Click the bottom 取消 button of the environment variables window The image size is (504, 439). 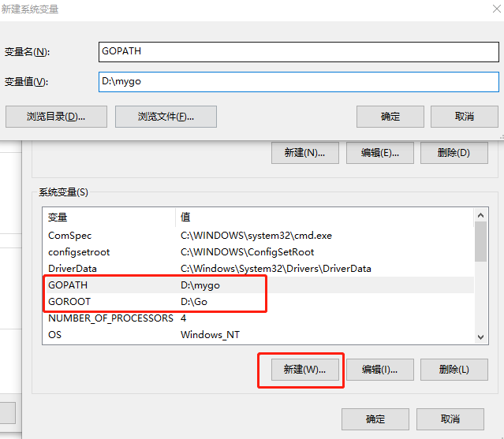click(x=450, y=419)
